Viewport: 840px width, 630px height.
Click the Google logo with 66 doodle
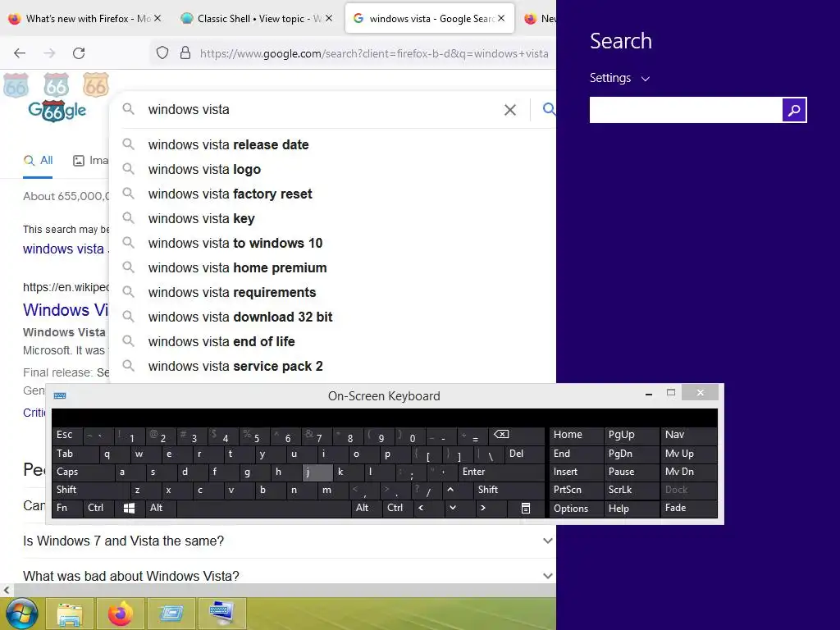point(57,110)
